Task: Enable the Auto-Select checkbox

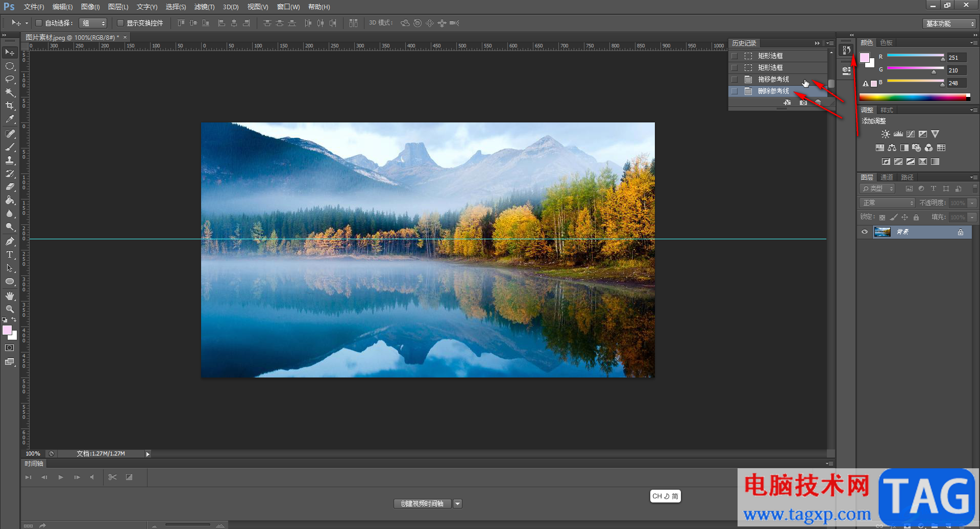Action: pos(38,23)
